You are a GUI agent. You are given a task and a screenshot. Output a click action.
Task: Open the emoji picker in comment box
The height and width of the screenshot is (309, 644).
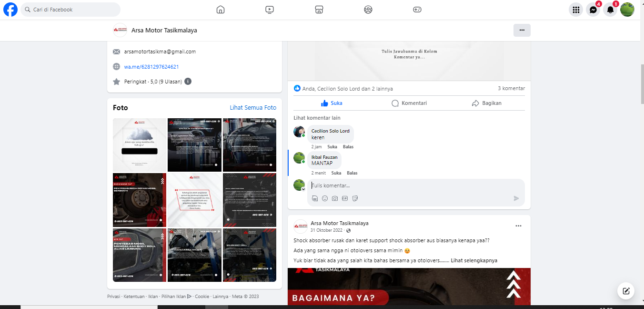pos(325,198)
